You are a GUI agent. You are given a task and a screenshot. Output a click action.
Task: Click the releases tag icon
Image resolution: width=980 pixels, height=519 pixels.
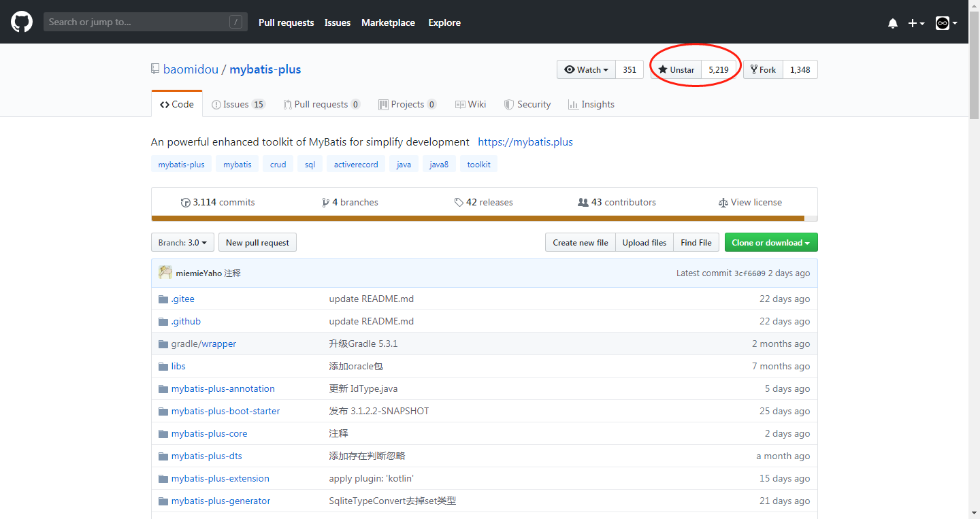tap(459, 203)
